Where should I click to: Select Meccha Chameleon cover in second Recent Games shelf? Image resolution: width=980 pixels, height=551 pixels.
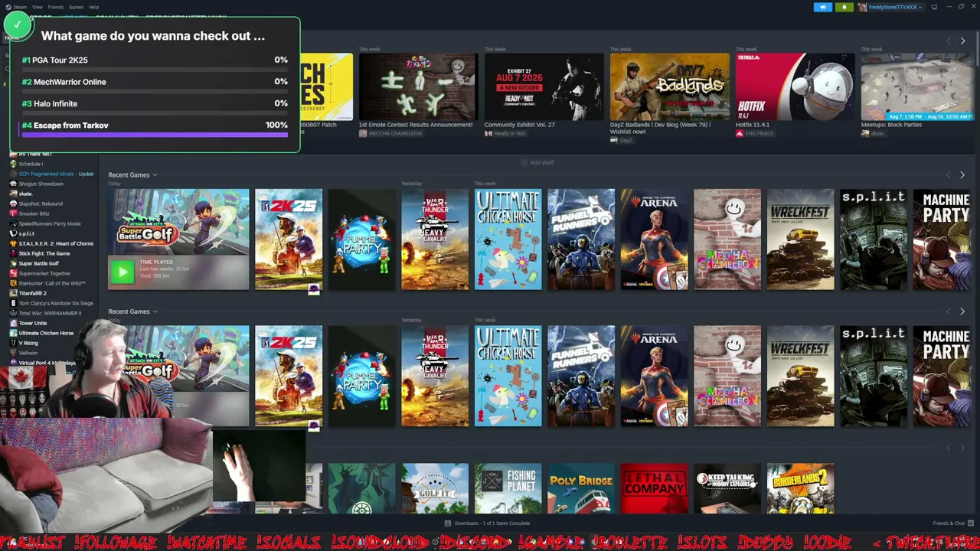[727, 376]
